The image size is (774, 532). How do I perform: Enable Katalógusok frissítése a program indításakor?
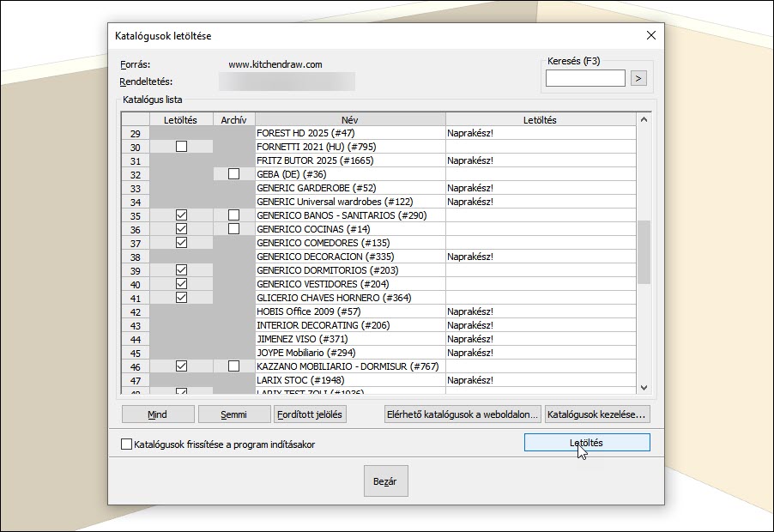pyautogui.click(x=126, y=444)
